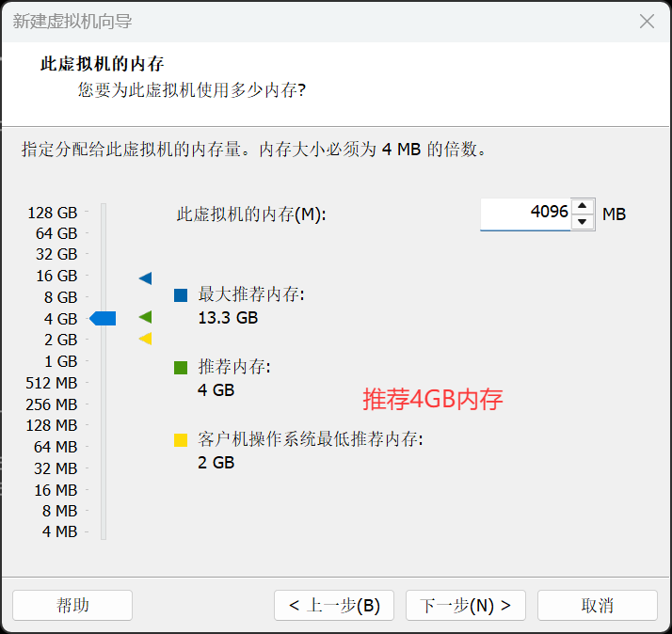
Task: Click the blue legend square for 最大推荐内存
Action: coord(181,295)
